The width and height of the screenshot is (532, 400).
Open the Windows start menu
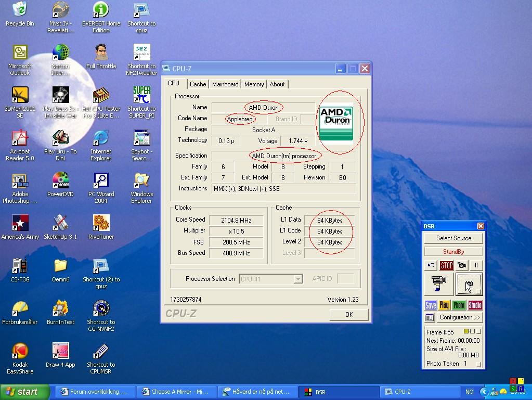click(x=24, y=392)
